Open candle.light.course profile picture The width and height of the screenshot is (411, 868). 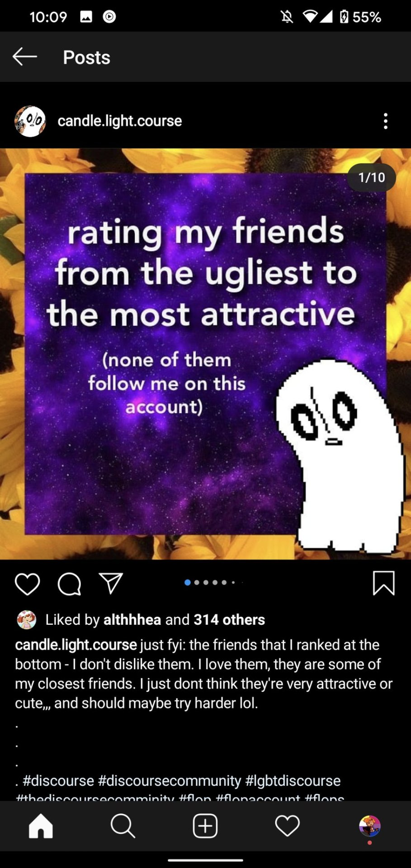pyautogui.click(x=30, y=121)
